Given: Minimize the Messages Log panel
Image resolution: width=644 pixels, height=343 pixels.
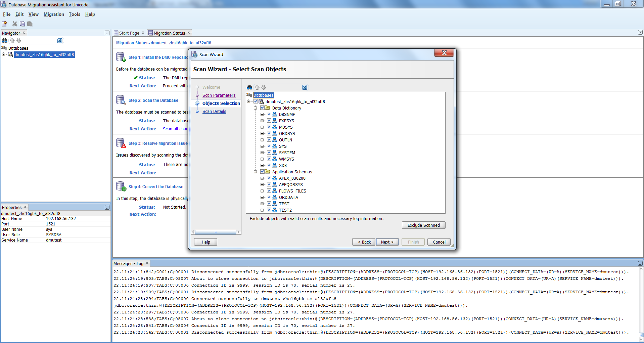Looking at the screenshot, I should [640, 263].
